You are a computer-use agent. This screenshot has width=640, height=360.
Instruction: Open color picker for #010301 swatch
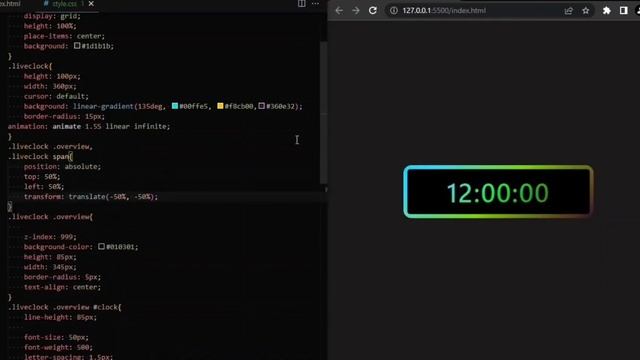101,247
